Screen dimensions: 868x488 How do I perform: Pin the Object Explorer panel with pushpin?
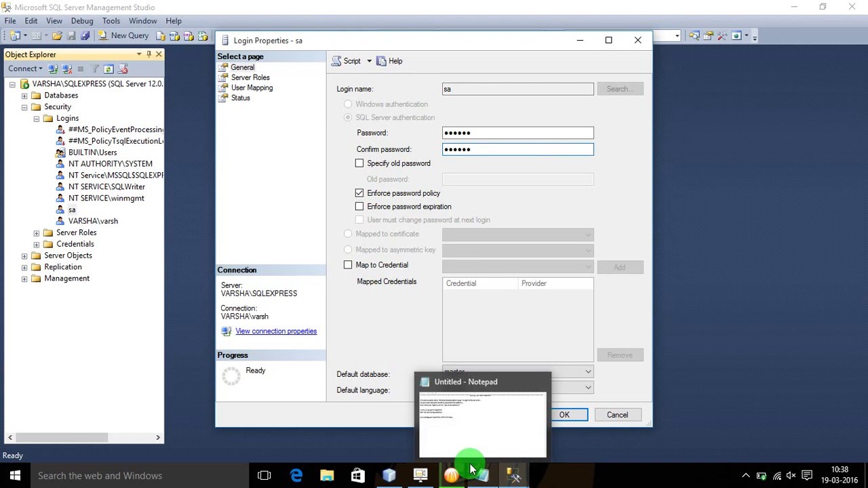[x=149, y=54]
